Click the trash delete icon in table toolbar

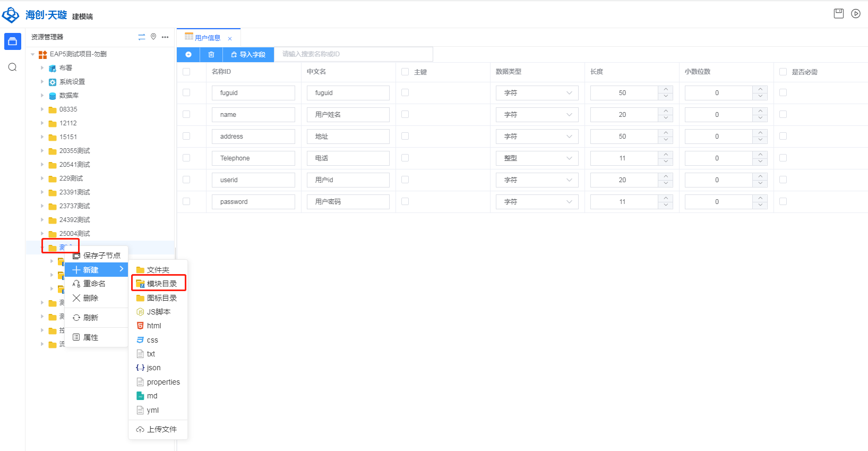pyautogui.click(x=211, y=55)
